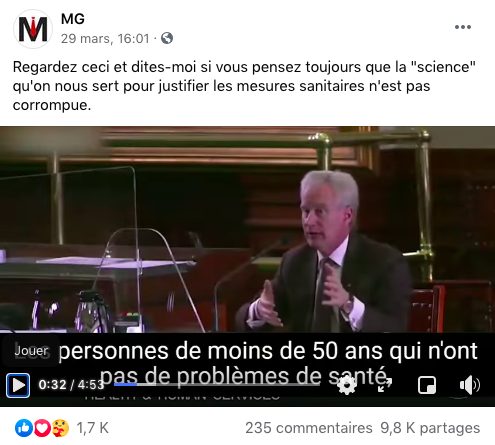This screenshot has width=495, height=445.
Task: Play the video with the play button
Action: tap(18, 385)
